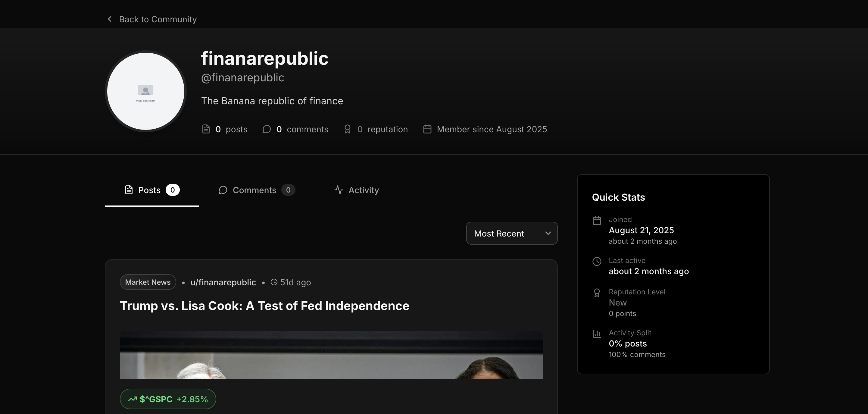Image resolution: width=868 pixels, height=414 pixels.
Task: Click the Last active clock icon
Action: 596,262
